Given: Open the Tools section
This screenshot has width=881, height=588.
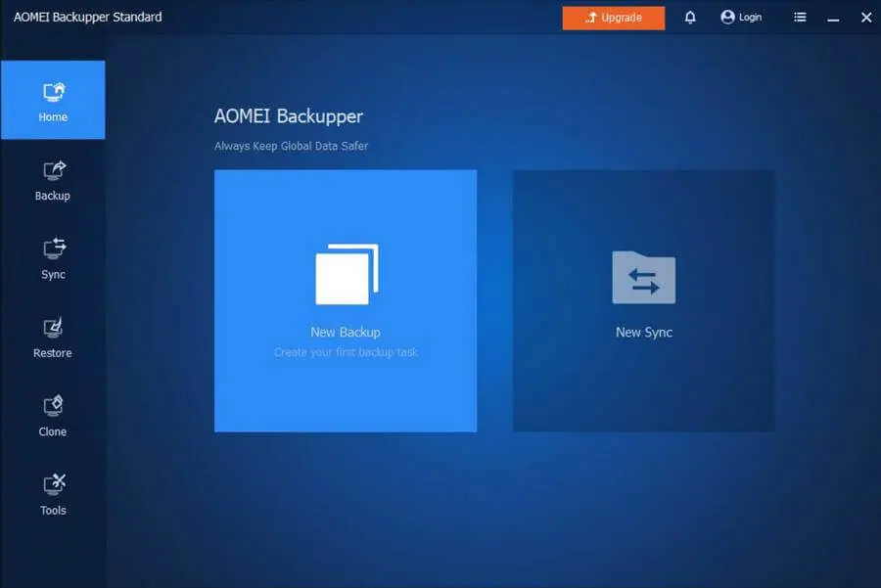Looking at the screenshot, I should (x=53, y=494).
